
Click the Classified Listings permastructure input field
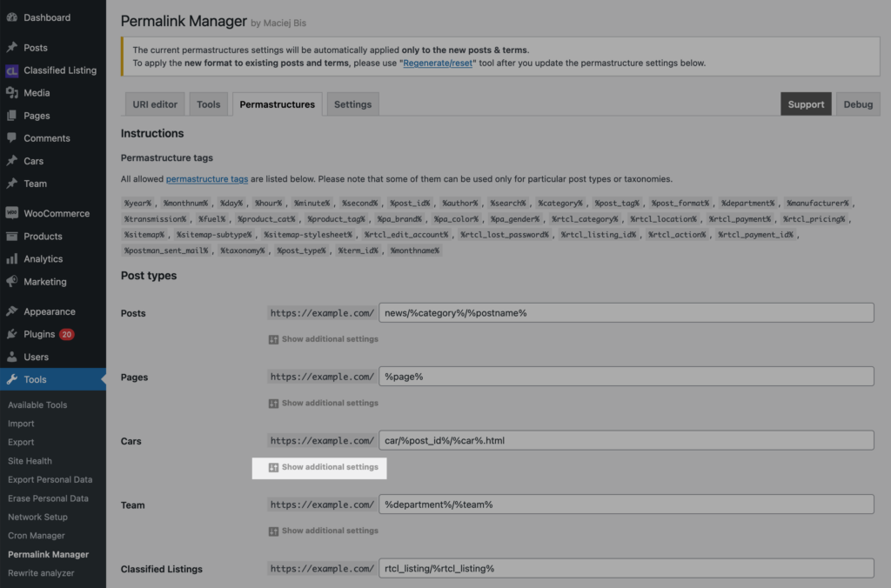pyautogui.click(x=626, y=568)
